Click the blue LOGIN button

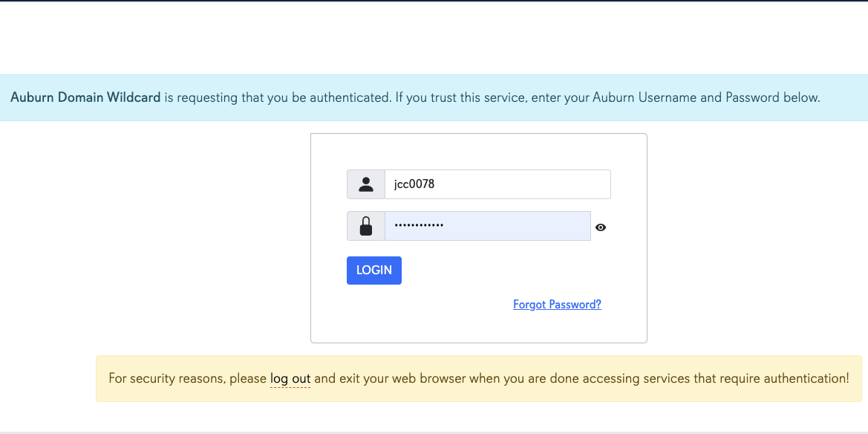point(374,271)
